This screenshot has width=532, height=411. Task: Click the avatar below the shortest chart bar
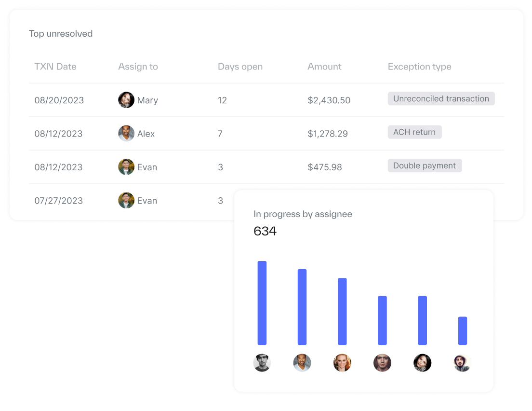point(462,363)
